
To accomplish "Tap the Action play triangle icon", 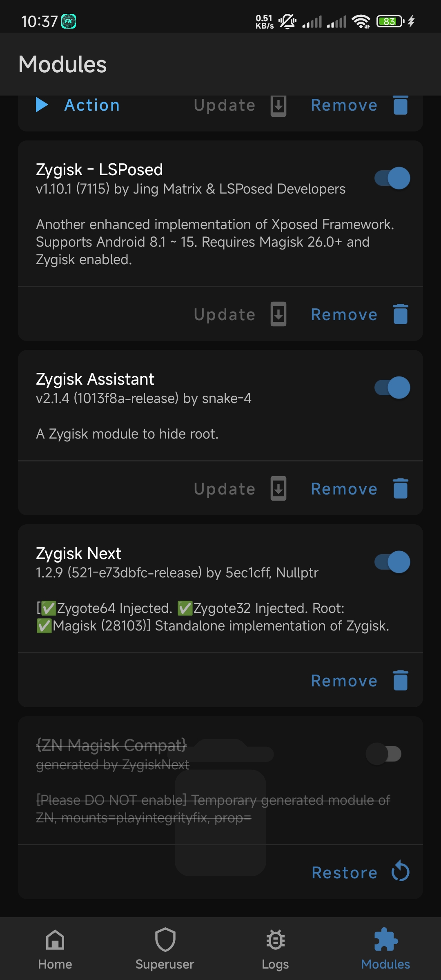I will pyautogui.click(x=42, y=105).
